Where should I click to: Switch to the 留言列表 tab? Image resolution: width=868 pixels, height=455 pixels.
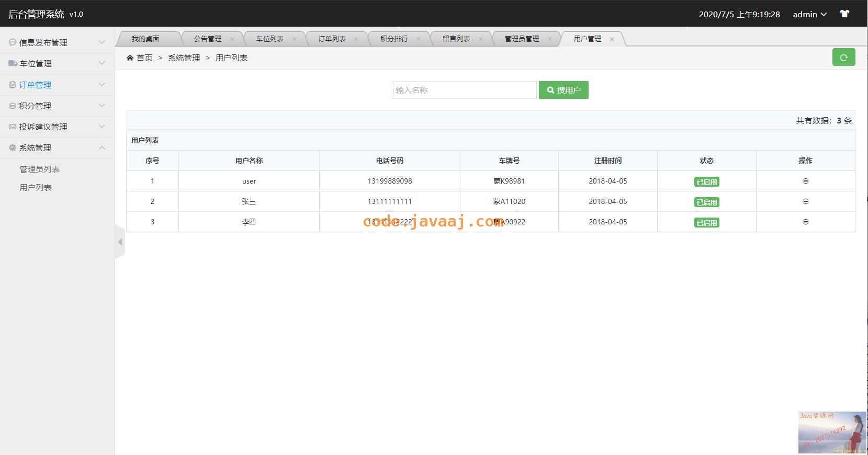(456, 39)
